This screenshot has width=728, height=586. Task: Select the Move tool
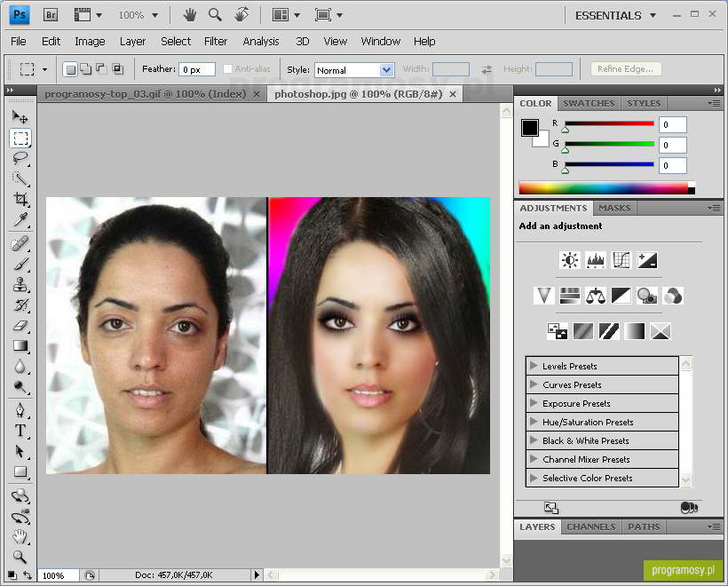pyautogui.click(x=20, y=117)
